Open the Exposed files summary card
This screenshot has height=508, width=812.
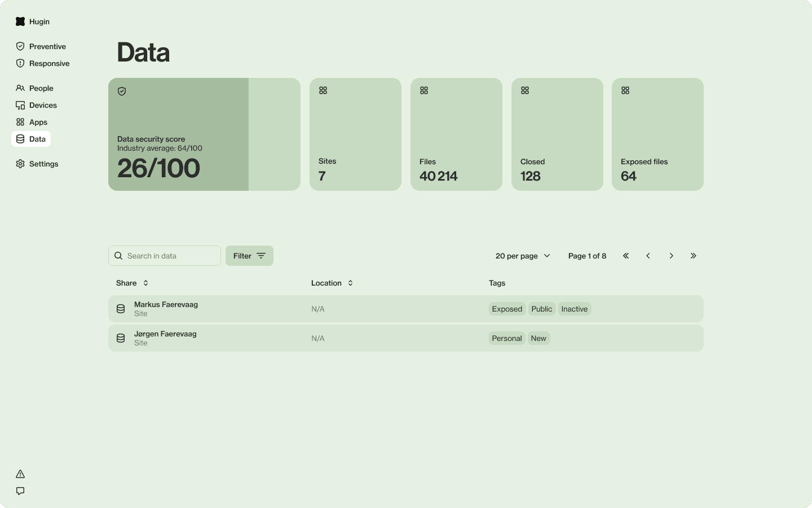point(657,134)
